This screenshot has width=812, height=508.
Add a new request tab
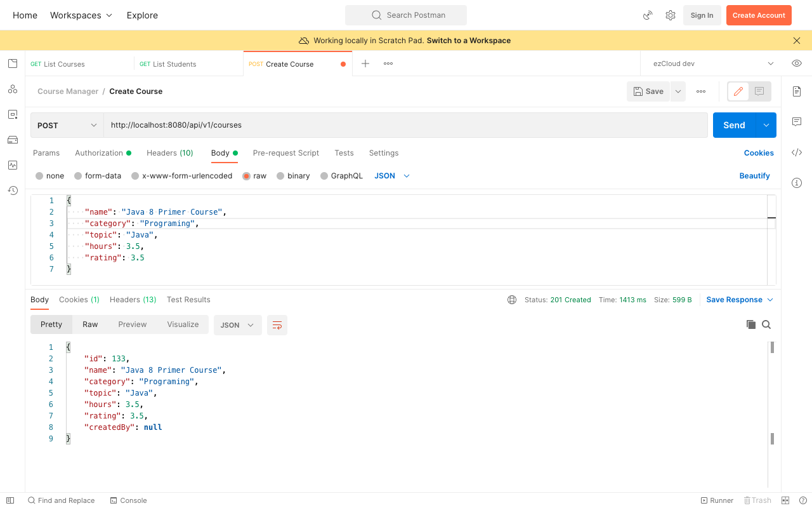[x=365, y=63]
